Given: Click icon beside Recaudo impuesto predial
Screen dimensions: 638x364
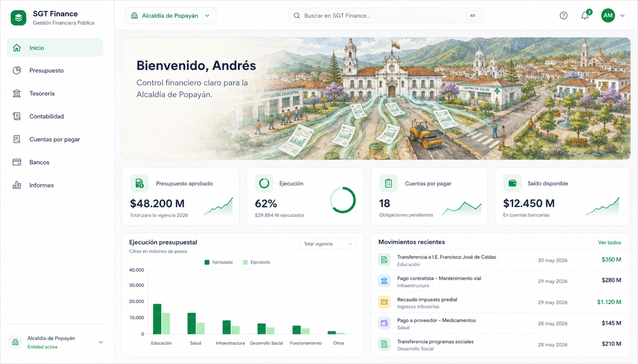Looking at the screenshot, I should (384, 302).
